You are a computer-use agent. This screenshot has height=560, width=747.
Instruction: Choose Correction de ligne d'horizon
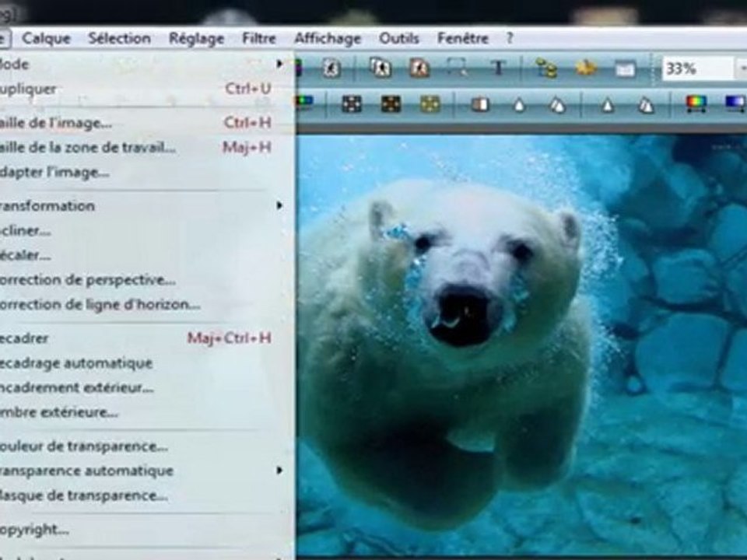[x=143, y=304]
